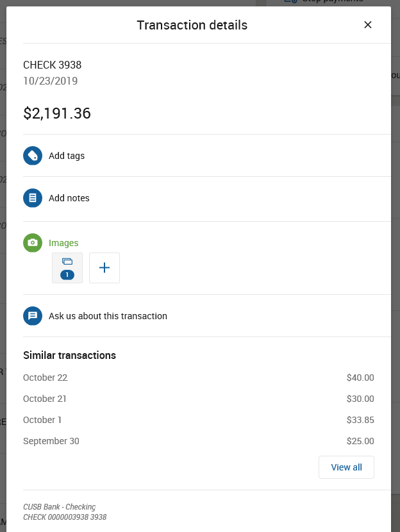Image resolution: width=400 pixels, height=532 pixels.
Task: Click the Similar transactions heading
Action: point(69,355)
